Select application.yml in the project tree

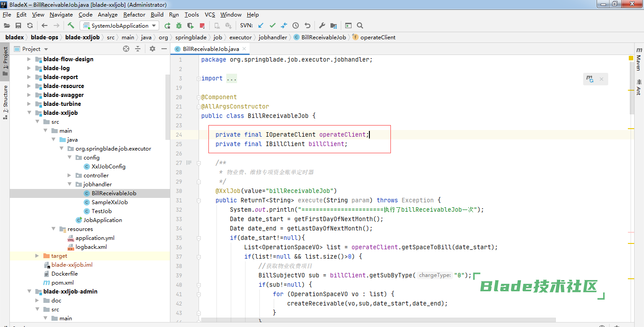coord(95,238)
